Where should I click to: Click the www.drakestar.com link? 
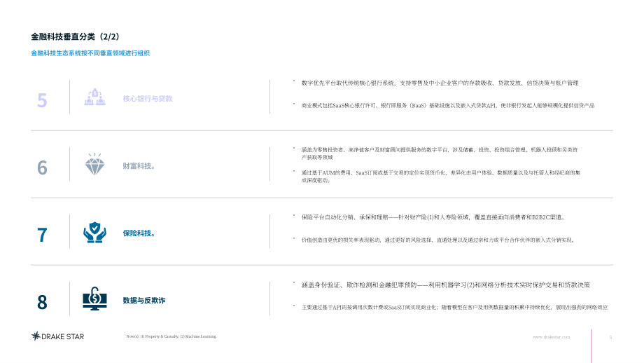coord(551,337)
